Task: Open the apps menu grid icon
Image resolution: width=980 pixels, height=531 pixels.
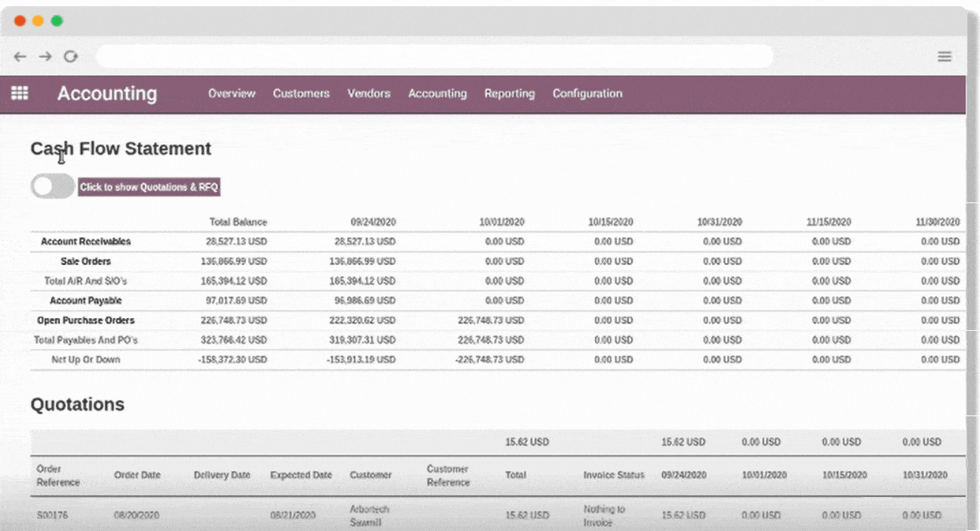Action: (x=20, y=93)
